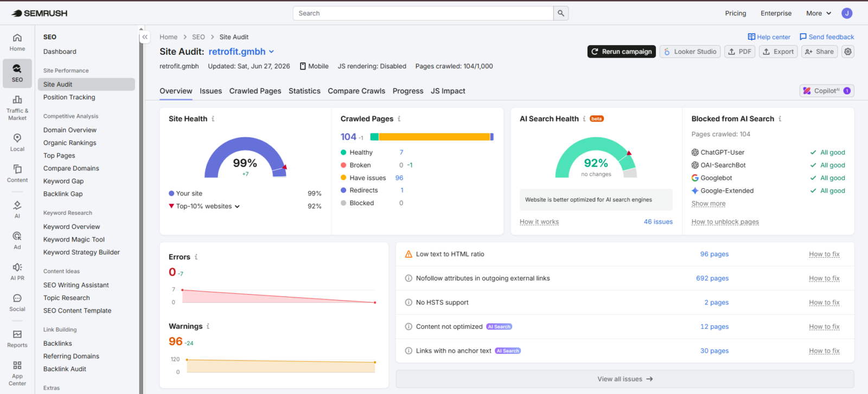
Task: Click Send feedback link
Action: tap(827, 37)
